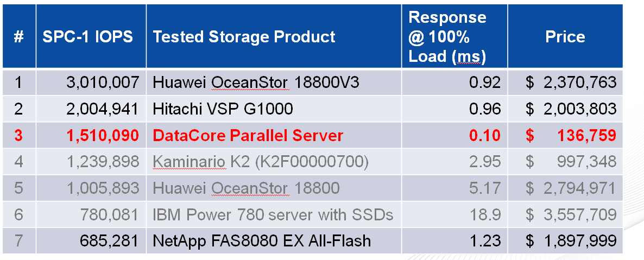Select the 18.9 response time cell
The image size is (644, 260).
pyautogui.click(x=485, y=214)
